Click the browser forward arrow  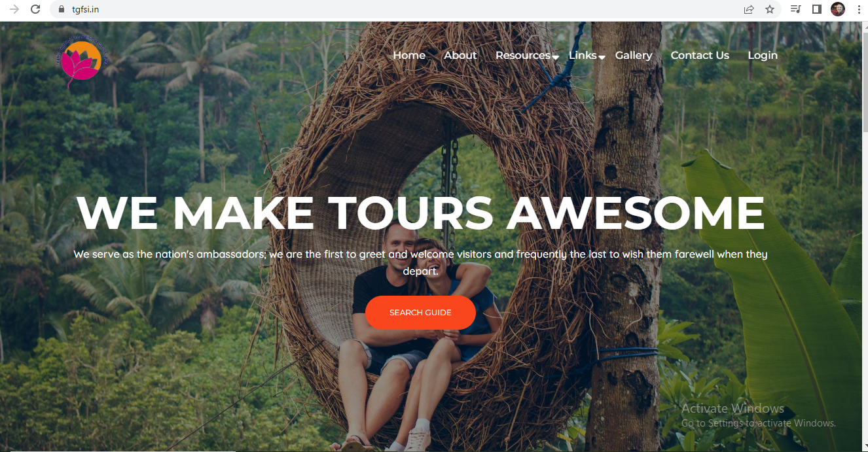[x=14, y=9]
